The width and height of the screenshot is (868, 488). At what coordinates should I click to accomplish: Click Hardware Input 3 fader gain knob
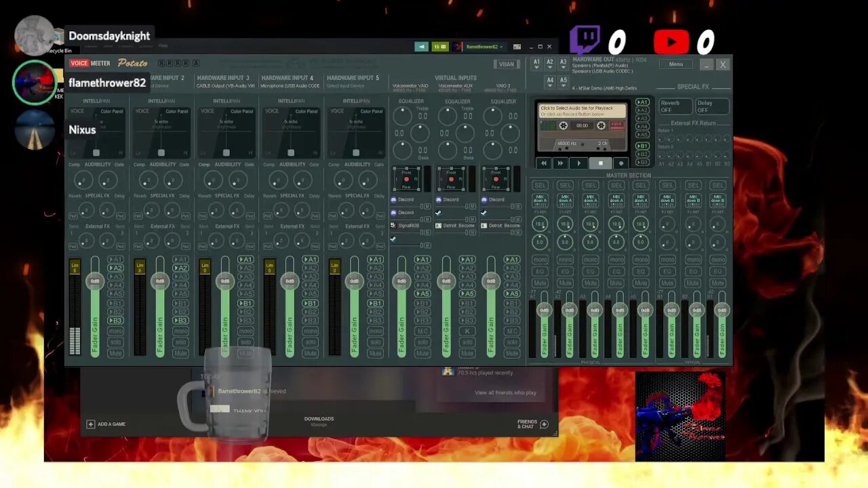(225, 281)
